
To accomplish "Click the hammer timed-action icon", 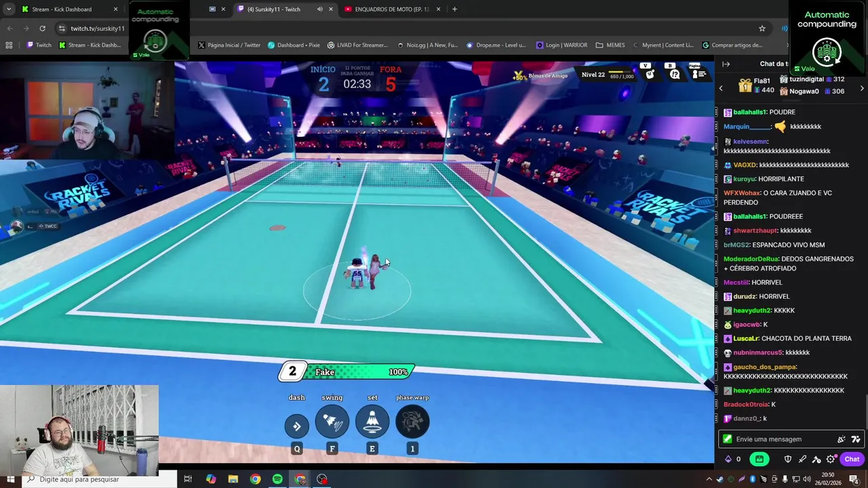I will point(816,460).
